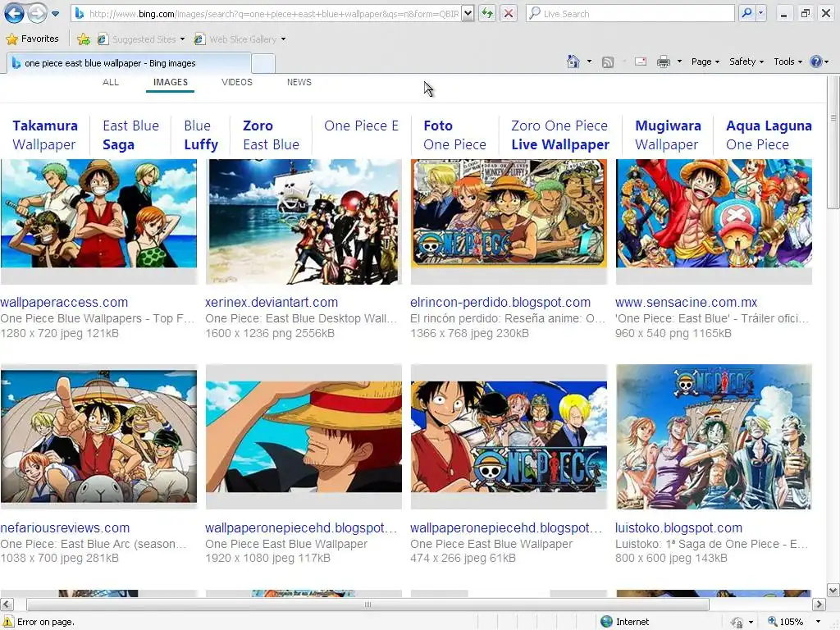
Task: Open the Suggested Sites link
Action: 141,39
